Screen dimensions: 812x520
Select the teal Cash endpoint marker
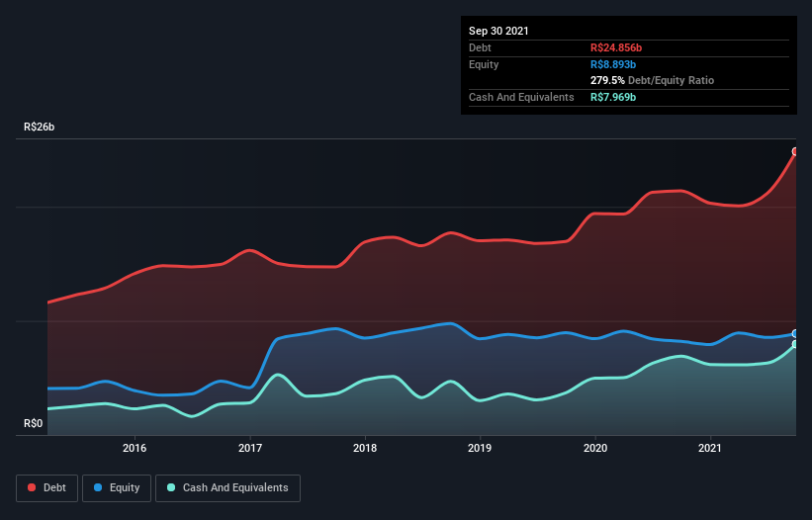point(795,344)
